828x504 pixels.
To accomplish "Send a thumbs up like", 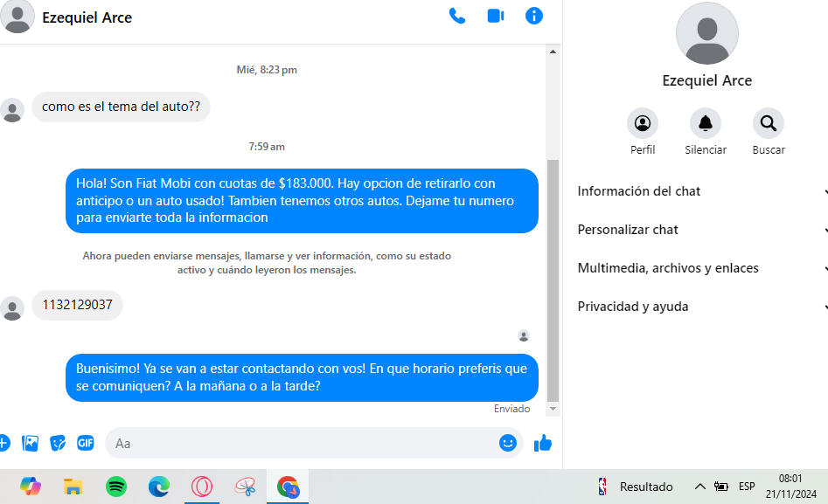I will [x=543, y=443].
